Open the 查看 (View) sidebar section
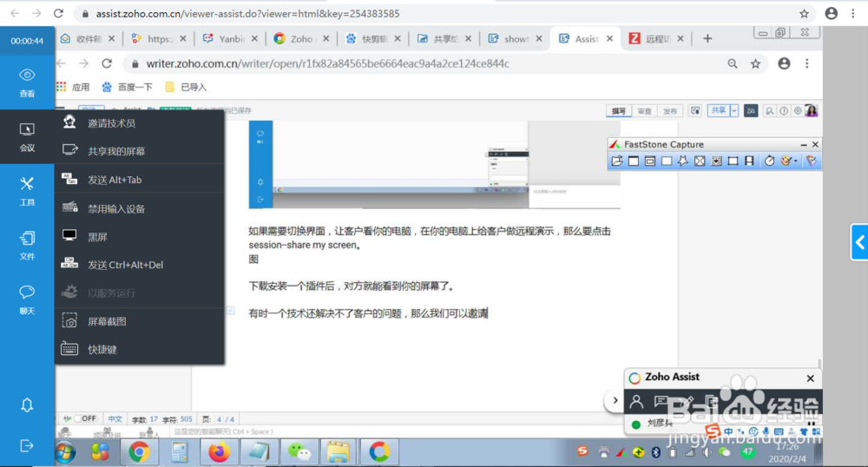Viewport: 868px width, 467px height. click(27, 83)
